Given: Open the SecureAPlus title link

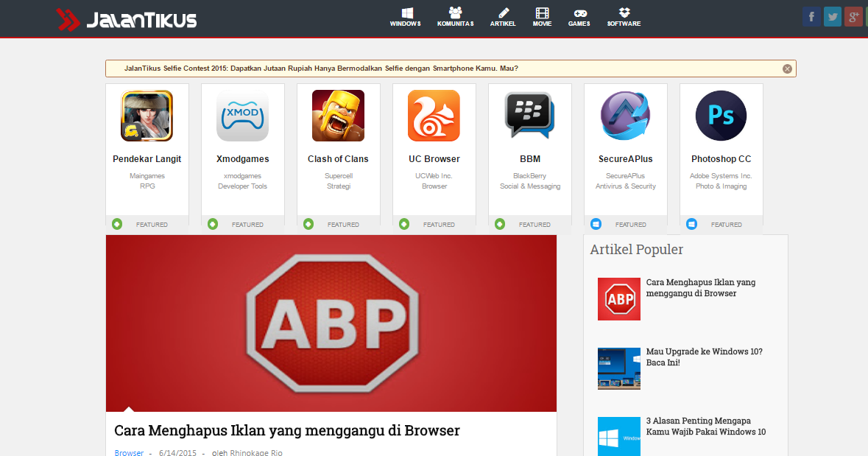Looking at the screenshot, I should pyautogui.click(x=626, y=159).
